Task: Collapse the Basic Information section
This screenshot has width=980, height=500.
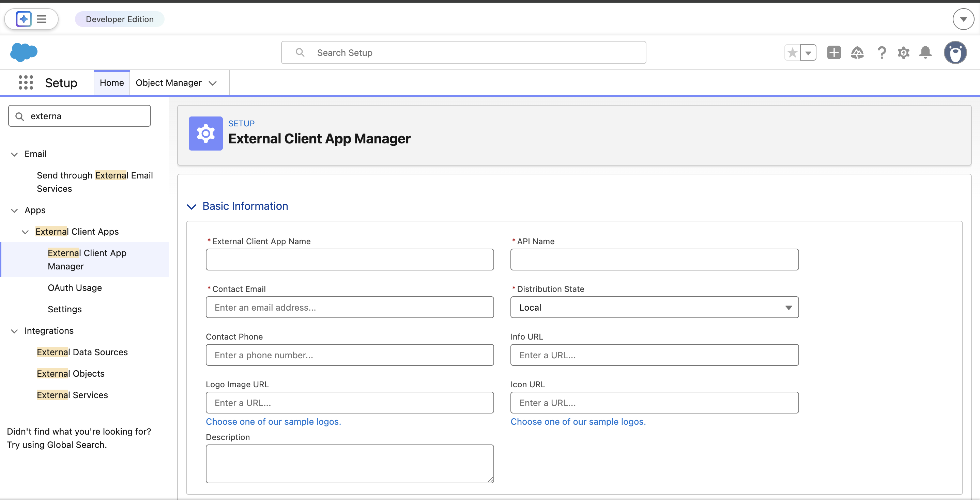Action: pyautogui.click(x=192, y=206)
